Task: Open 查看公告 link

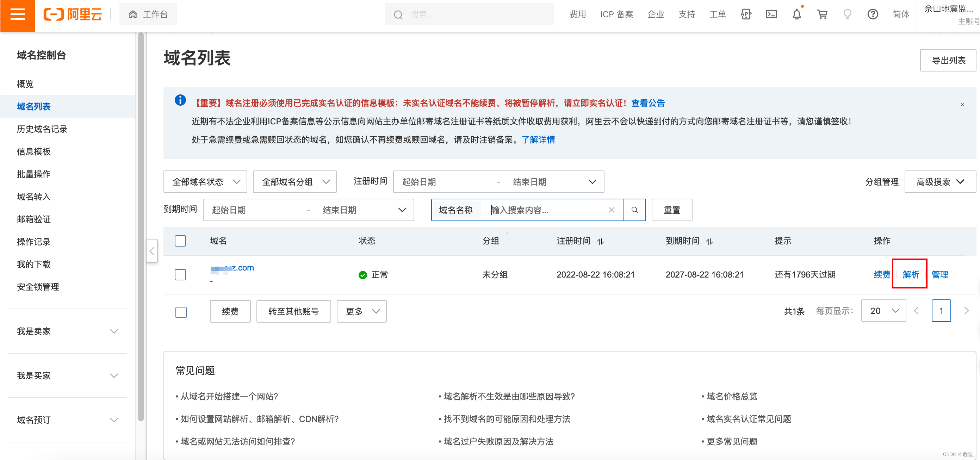Action: point(648,103)
